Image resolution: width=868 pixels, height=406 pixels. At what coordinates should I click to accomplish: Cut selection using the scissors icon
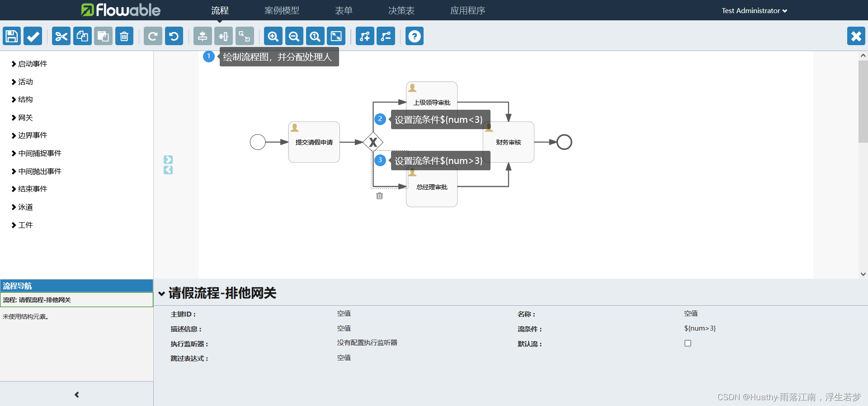tap(61, 36)
